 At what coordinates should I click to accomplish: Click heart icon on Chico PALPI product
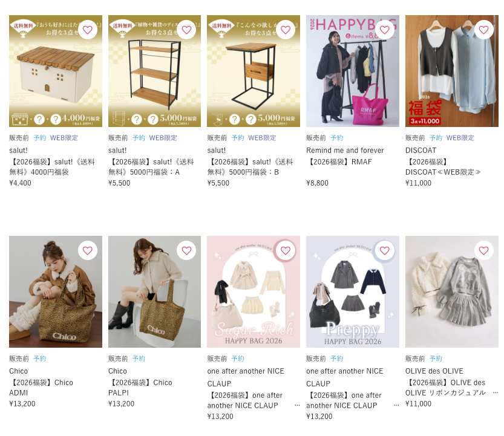pyautogui.click(x=186, y=250)
